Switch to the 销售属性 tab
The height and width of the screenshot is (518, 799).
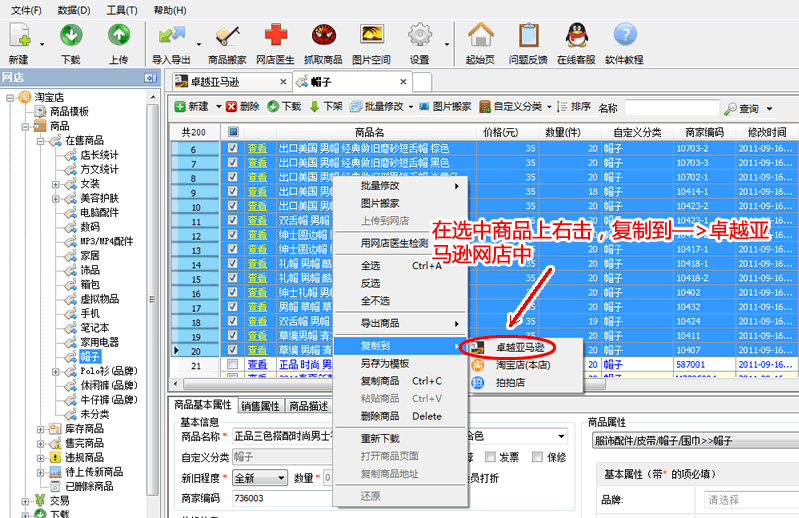260,406
